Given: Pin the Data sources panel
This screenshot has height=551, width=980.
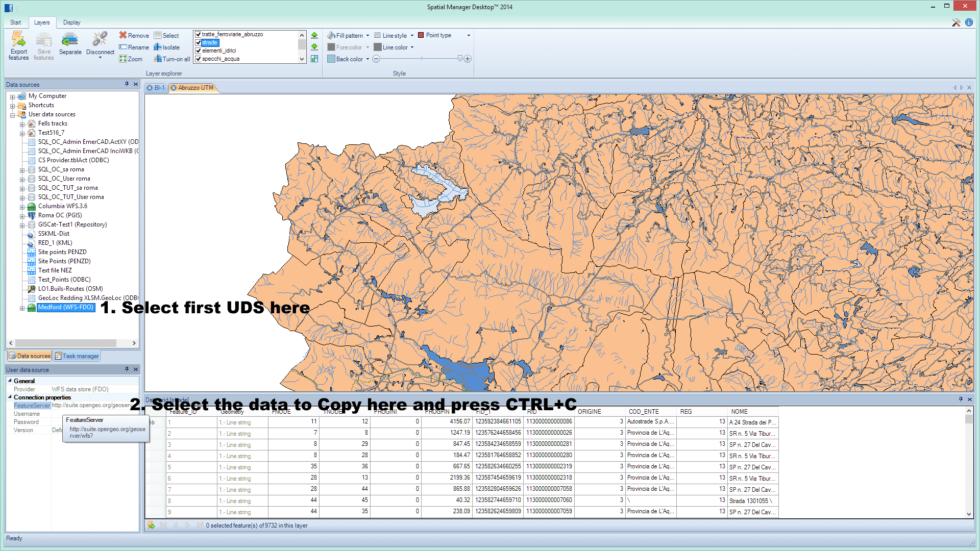Looking at the screenshot, I should coord(127,84).
